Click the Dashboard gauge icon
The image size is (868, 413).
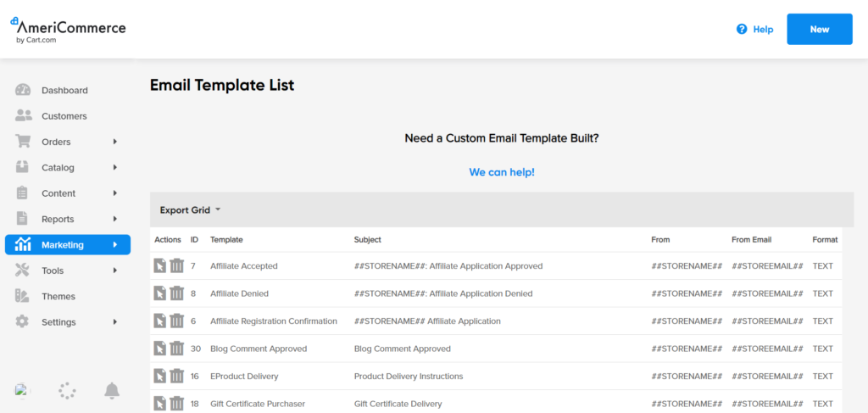click(23, 90)
